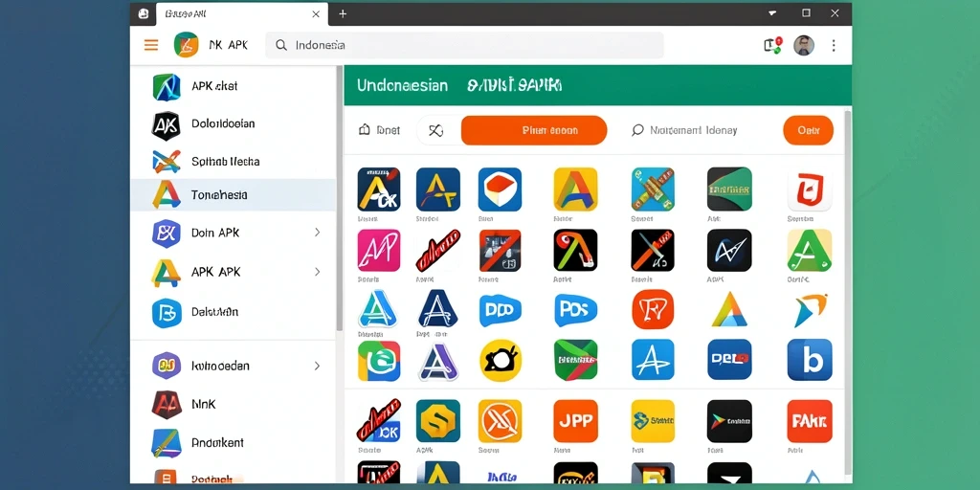Open the navy app icon with gold "AT"

pos(438,189)
